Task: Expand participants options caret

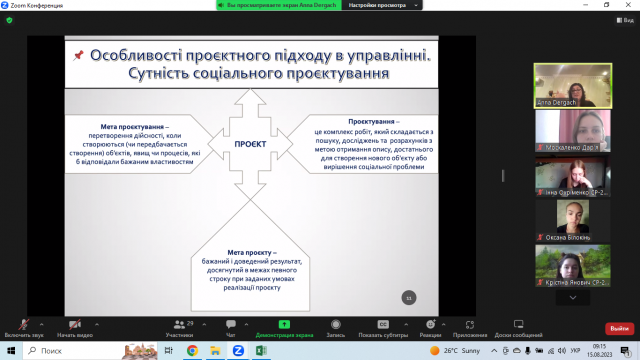Action: [204, 324]
